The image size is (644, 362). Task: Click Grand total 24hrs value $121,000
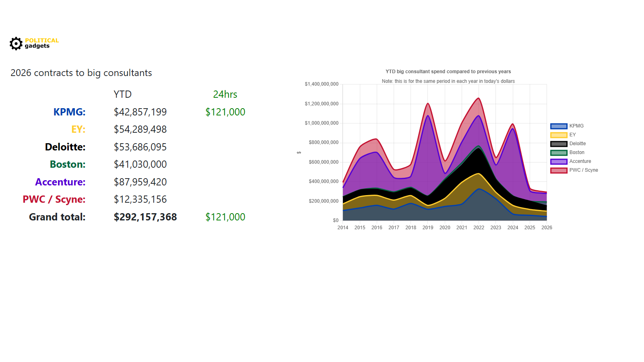coord(225,217)
